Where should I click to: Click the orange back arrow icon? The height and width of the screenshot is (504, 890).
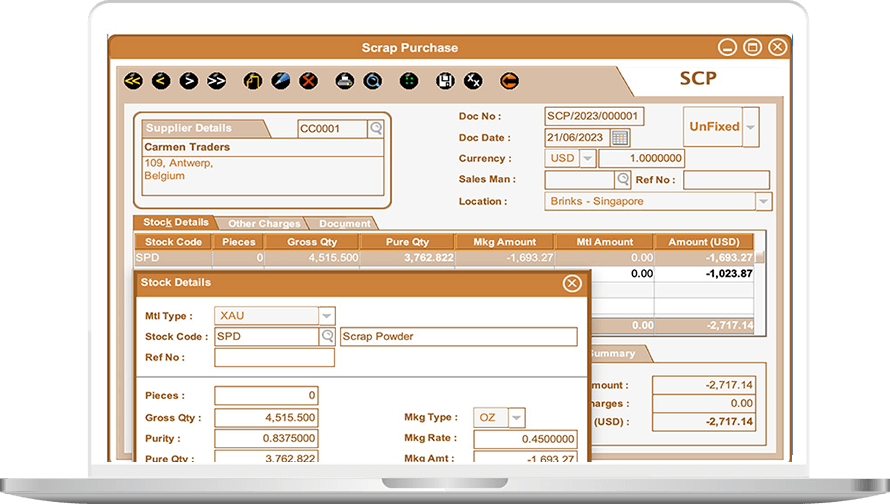509,81
